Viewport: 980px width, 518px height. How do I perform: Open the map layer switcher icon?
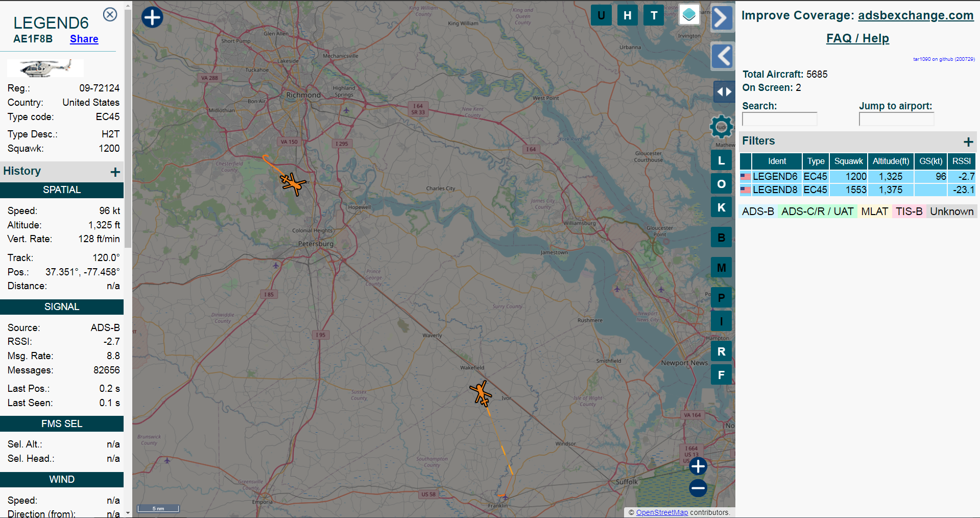(x=689, y=15)
